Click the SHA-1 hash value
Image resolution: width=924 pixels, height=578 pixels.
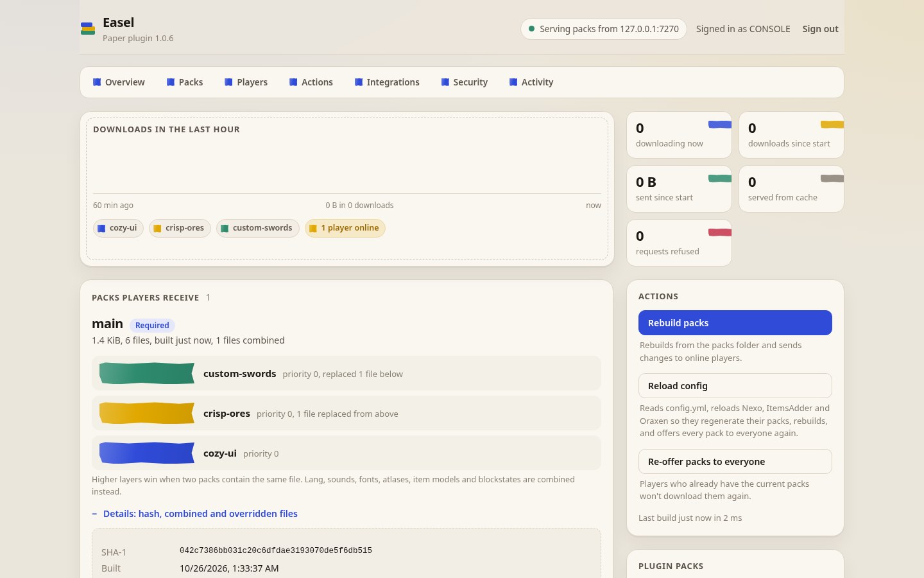276,550
